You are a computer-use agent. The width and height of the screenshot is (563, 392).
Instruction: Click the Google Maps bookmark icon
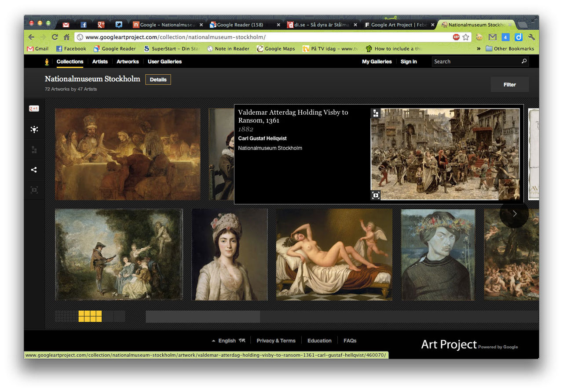[260, 48]
